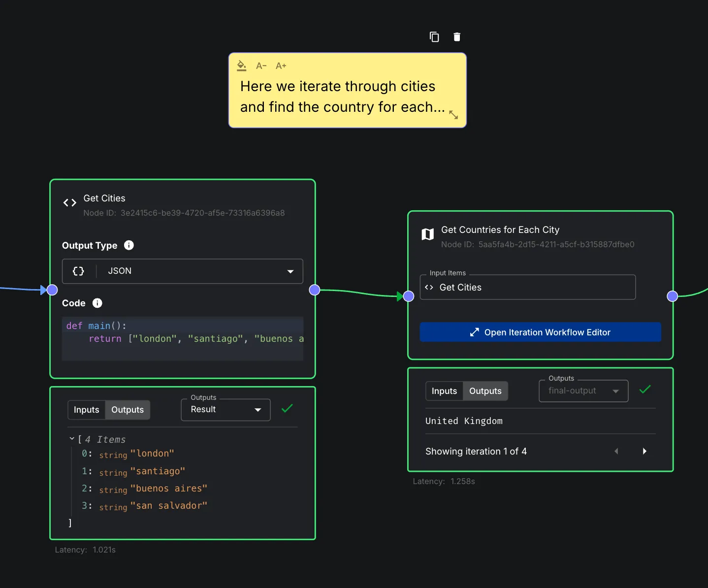Click the United Kingdom output text
Screen dimensions: 708x588
point(464,421)
